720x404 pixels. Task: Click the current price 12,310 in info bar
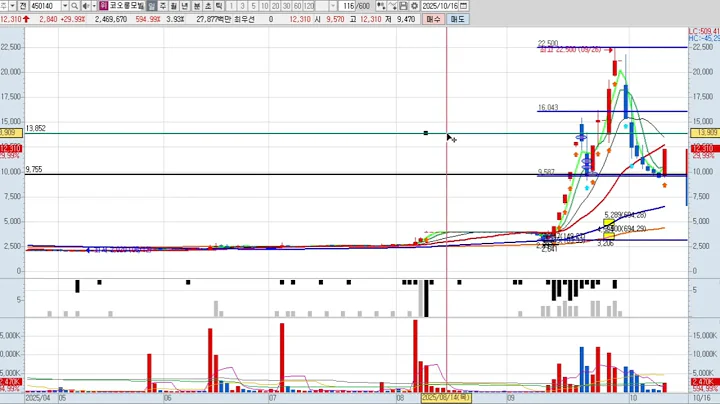pos(11,19)
